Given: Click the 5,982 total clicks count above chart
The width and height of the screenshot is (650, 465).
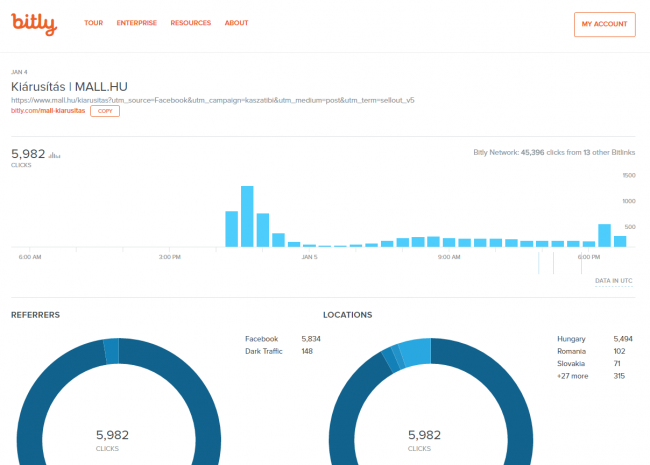Looking at the screenshot, I should point(28,154).
